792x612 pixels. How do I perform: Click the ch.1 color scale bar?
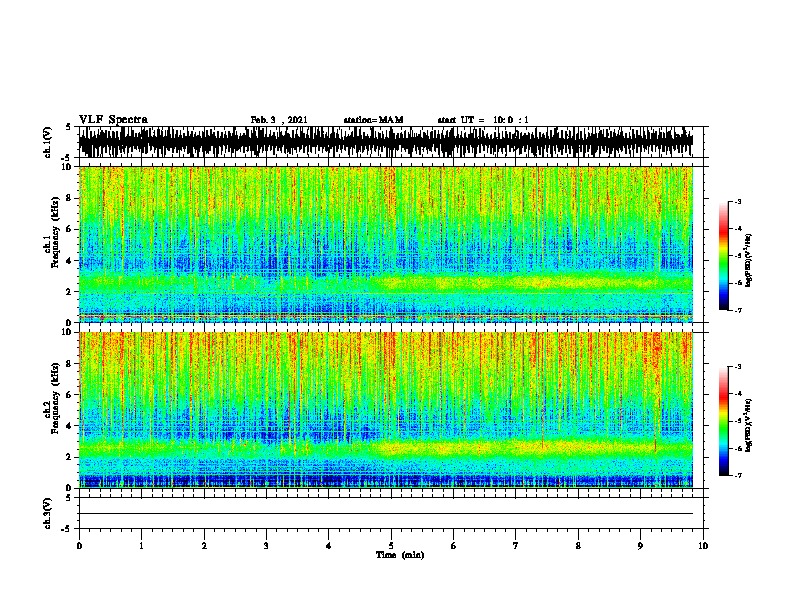click(x=724, y=256)
